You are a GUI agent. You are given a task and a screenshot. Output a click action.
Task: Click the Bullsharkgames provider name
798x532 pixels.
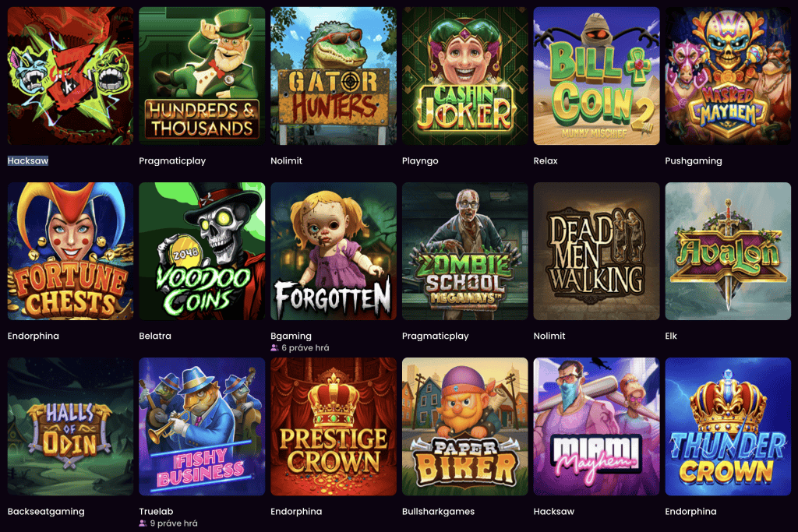[x=438, y=512]
